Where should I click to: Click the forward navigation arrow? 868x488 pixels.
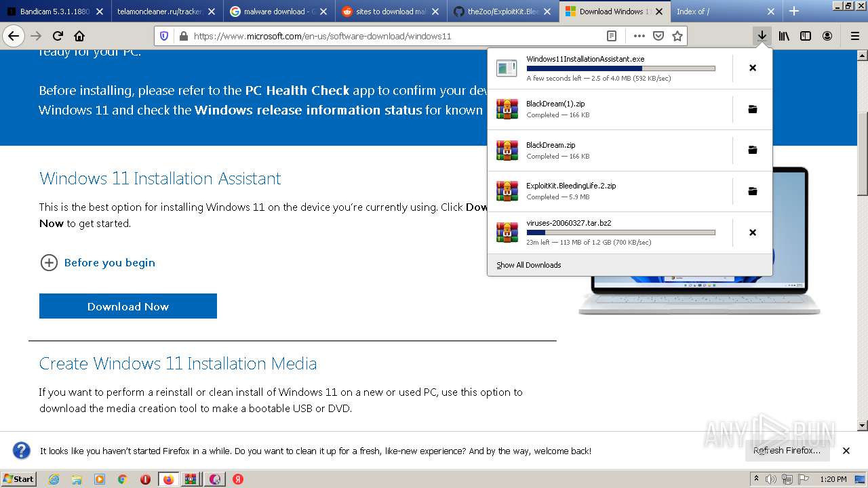[36, 36]
